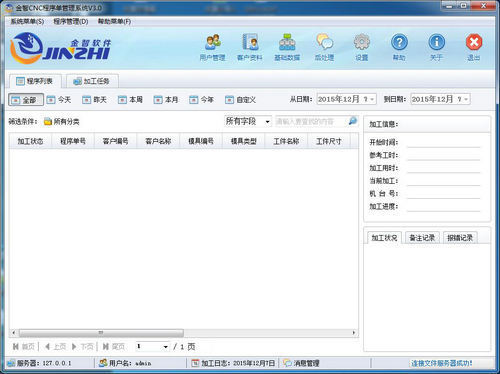Click the 消息管理 message icon in status bar
This screenshot has height=374, width=500.
coord(287,363)
